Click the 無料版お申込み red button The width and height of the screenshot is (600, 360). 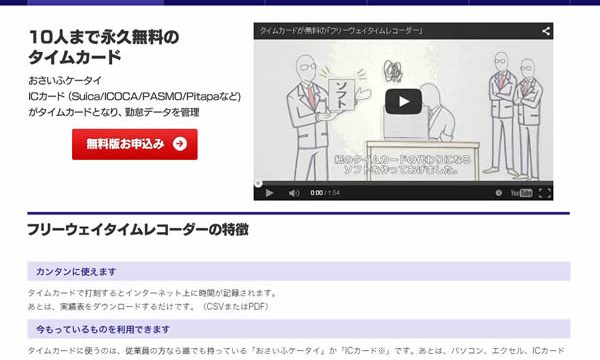[135, 144]
